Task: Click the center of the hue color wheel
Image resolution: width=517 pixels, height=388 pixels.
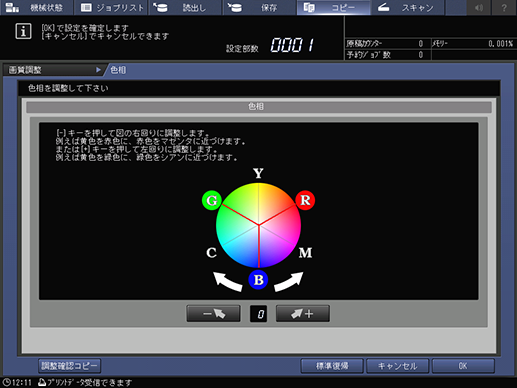Action: click(259, 225)
